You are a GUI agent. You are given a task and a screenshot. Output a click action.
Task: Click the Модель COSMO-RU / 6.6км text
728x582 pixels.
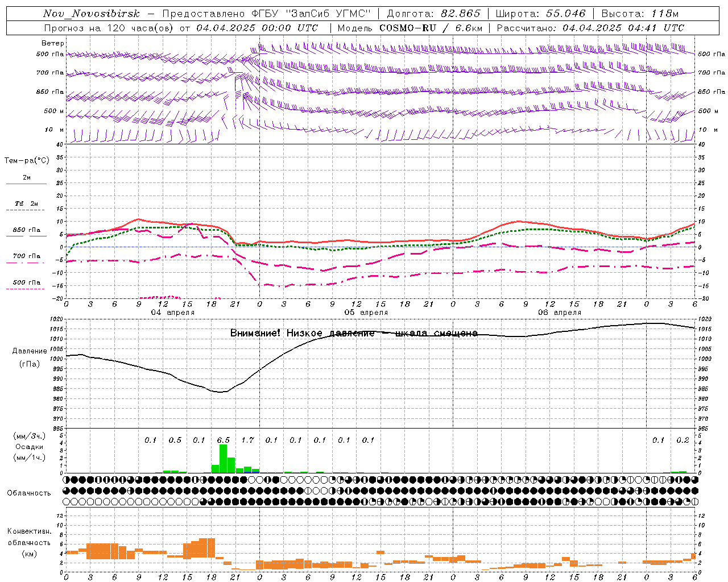410,28
